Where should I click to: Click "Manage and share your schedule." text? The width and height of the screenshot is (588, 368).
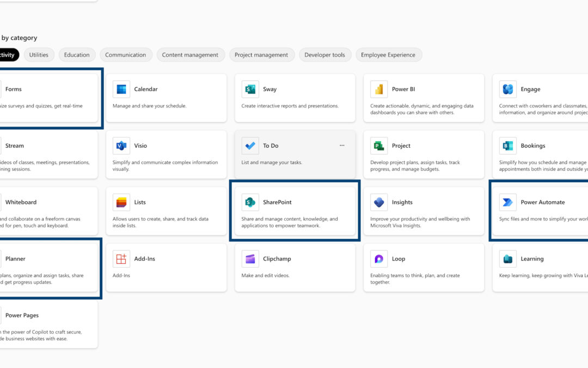coord(150,106)
